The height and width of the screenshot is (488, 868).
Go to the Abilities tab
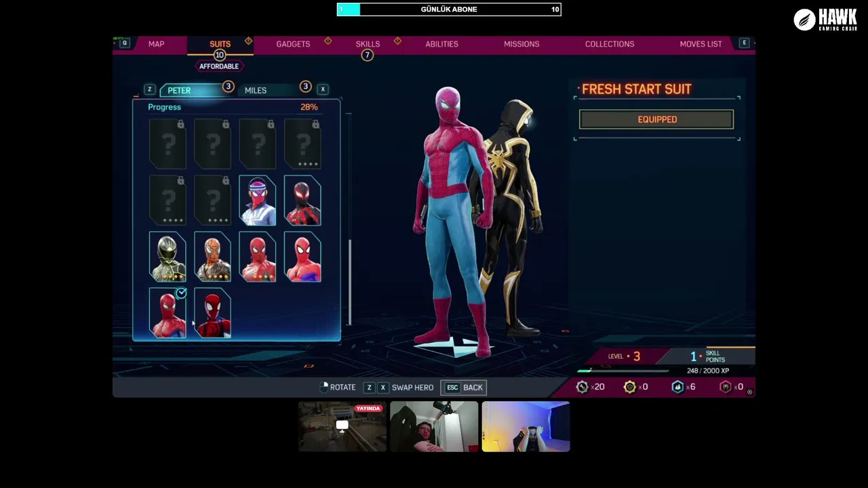click(441, 44)
